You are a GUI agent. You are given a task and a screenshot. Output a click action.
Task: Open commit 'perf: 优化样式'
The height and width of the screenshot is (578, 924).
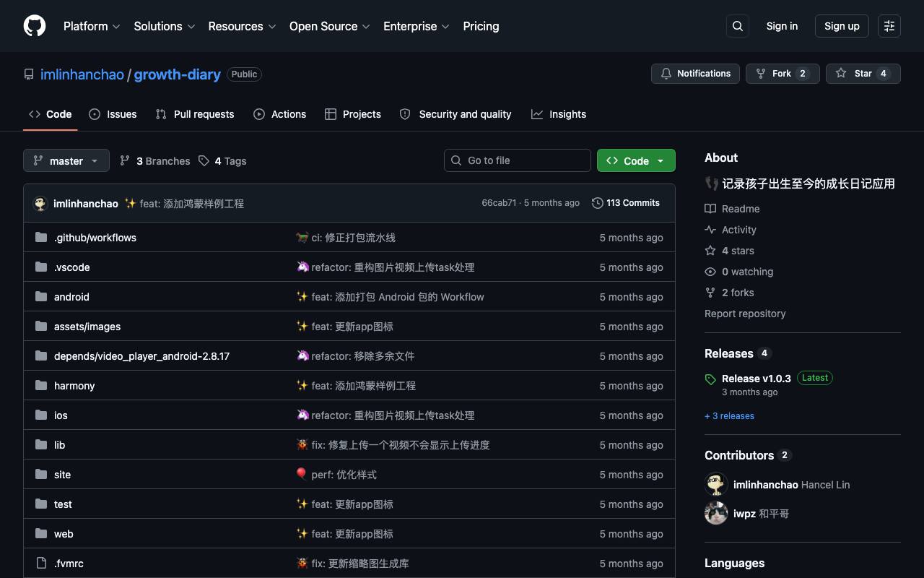click(x=344, y=475)
